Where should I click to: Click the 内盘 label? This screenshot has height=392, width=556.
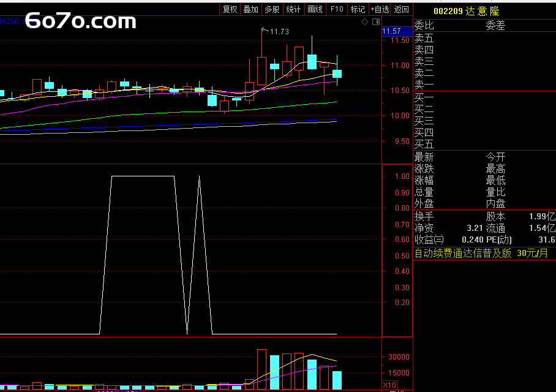point(495,203)
